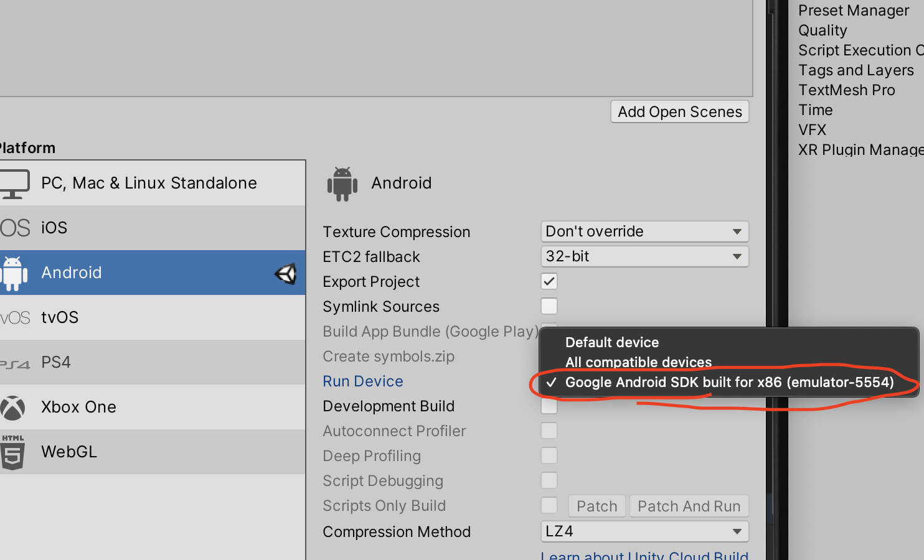
Task: Open VFX settings entry
Action: click(x=813, y=130)
